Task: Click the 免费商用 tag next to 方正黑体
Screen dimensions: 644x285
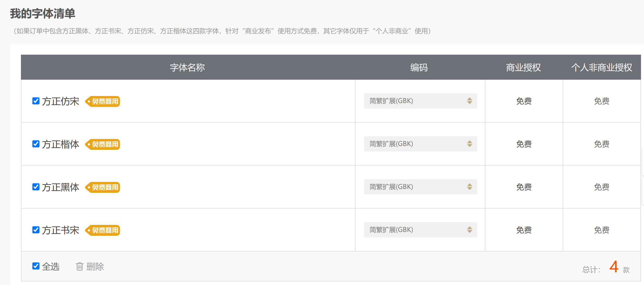Action: (x=103, y=187)
